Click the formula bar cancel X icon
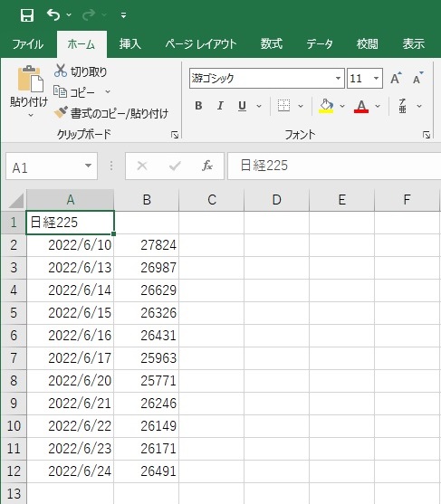 [x=142, y=166]
